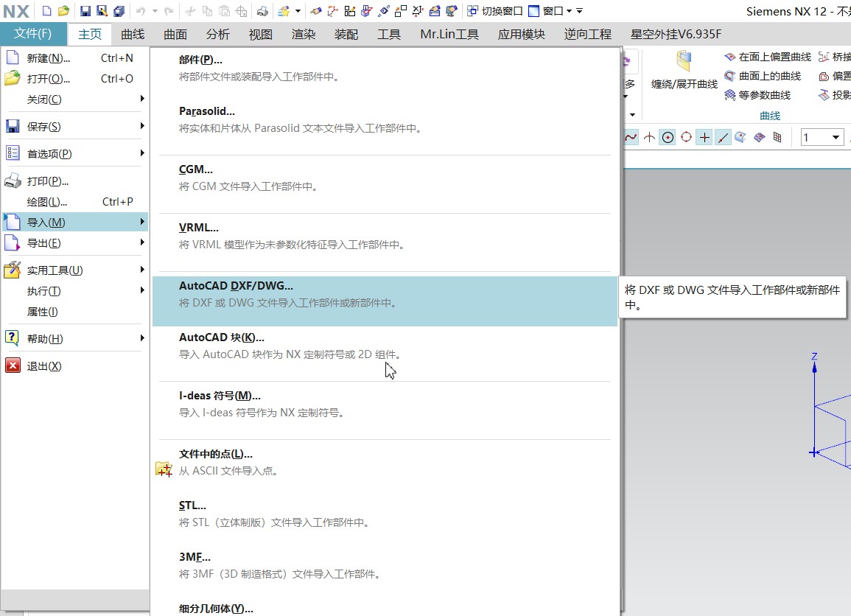
Task: Toggle the Bounded Grid Point snap option
Action: 778,137
